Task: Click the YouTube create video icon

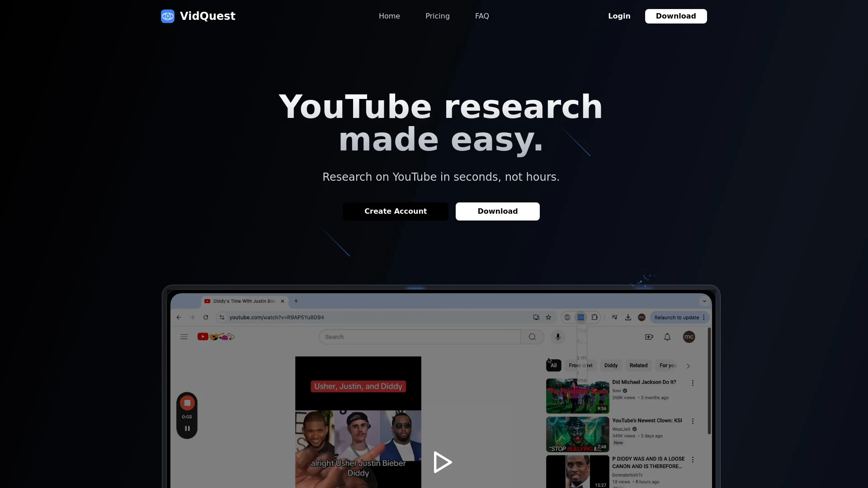Action: (x=649, y=337)
